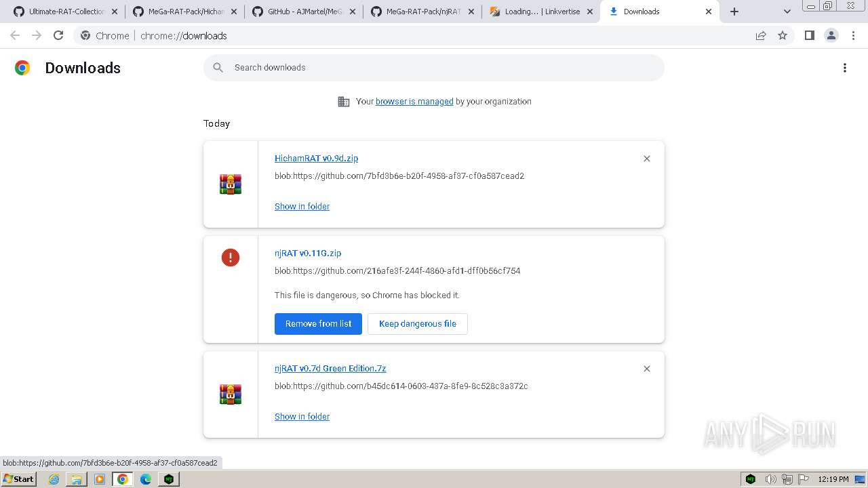868x488 pixels.
Task: Click the HichamRAT blob github URL text
Action: tap(399, 176)
